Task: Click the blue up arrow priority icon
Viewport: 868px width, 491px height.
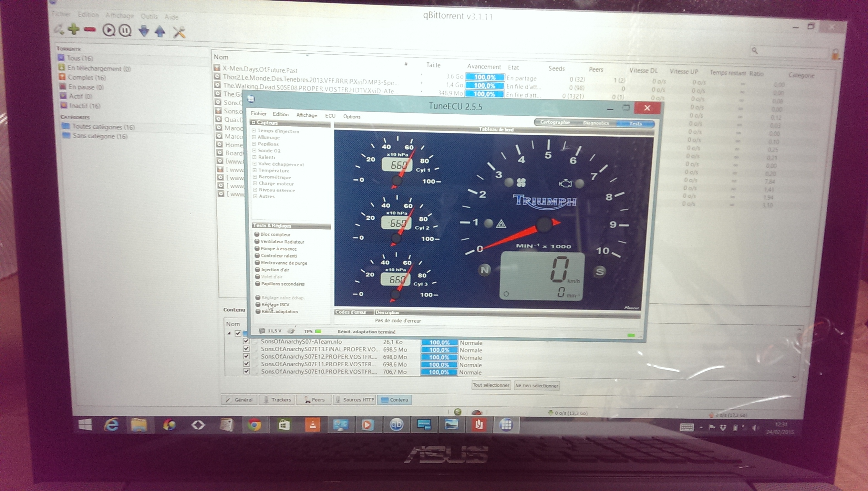Action: click(x=160, y=32)
